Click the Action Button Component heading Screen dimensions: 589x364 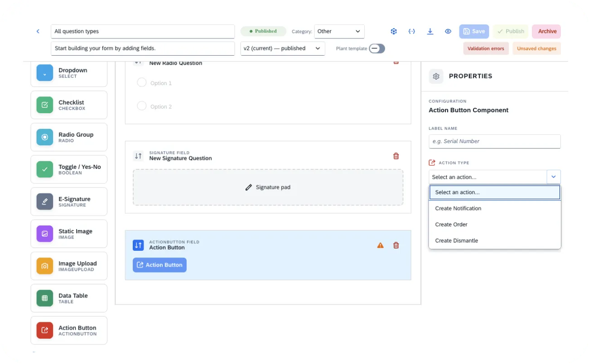point(468,110)
